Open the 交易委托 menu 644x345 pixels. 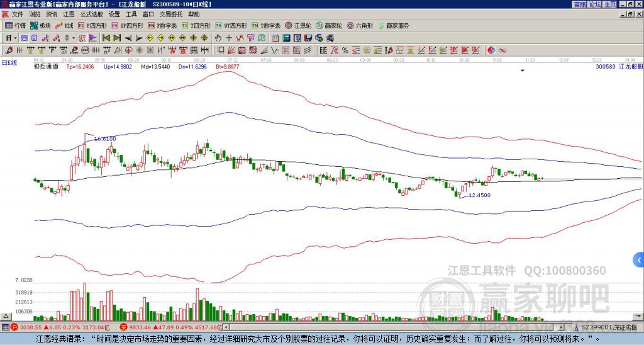click(171, 14)
